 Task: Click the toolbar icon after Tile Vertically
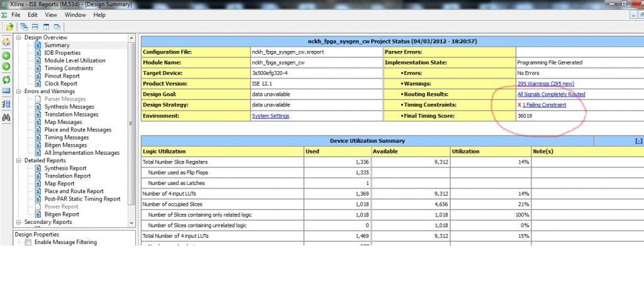click(x=57, y=27)
